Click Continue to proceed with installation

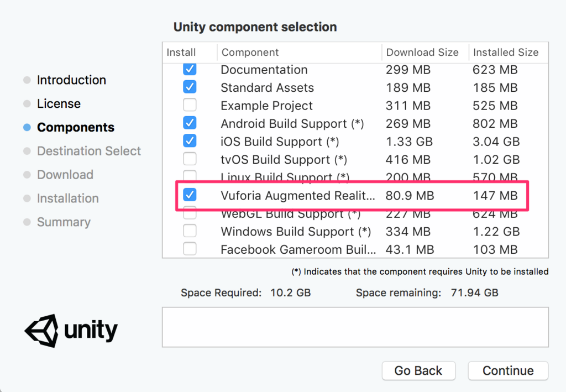[x=507, y=370]
